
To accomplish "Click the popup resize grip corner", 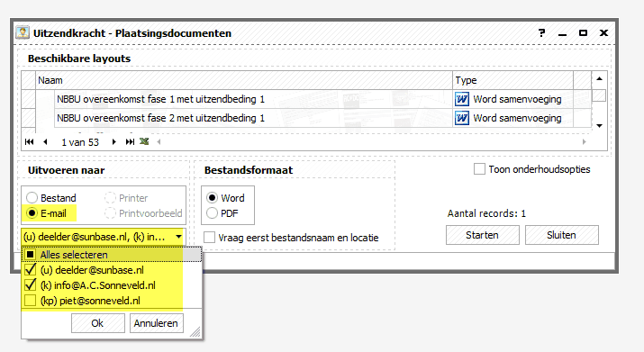I will 195,332.
